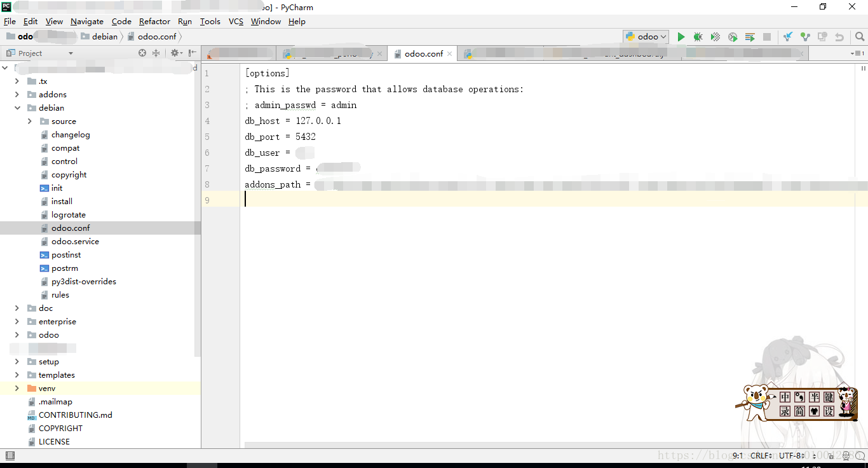This screenshot has width=868, height=468.
Task: Select the odoo.conf editor tab
Action: (x=423, y=53)
